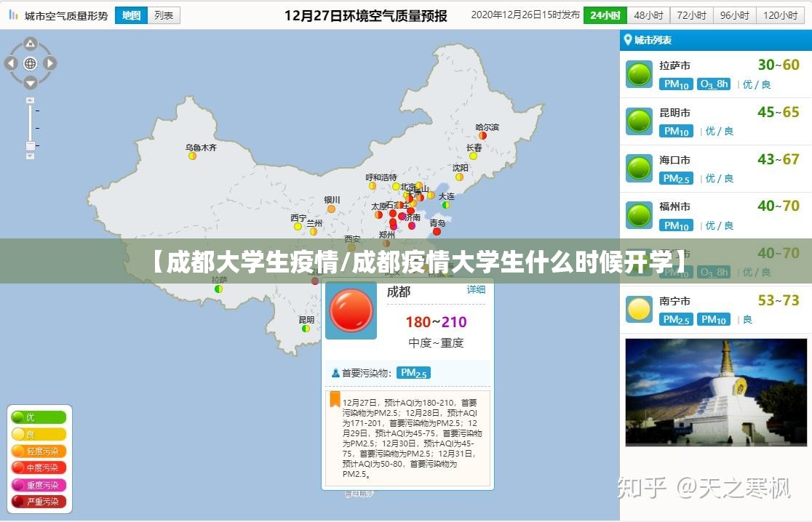Select the 48小时 forecast tab

coord(648,15)
